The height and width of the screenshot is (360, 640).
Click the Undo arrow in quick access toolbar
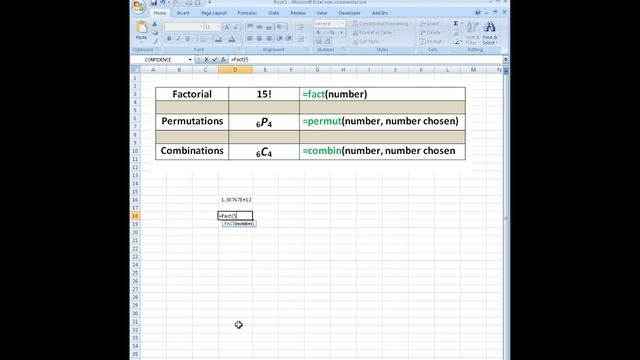163,2
